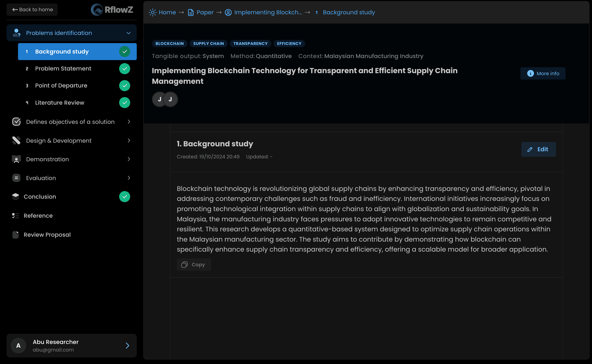Viewport: 592px width, 364px height.
Task: Click the Reference list icon in sidebar
Action: [x=15, y=216]
